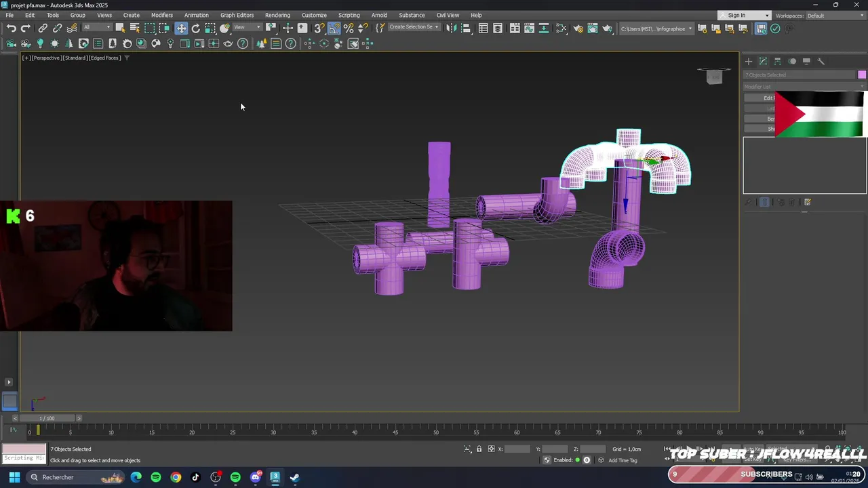Open the Civil View menu
The height and width of the screenshot is (488, 868).
pos(448,15)
